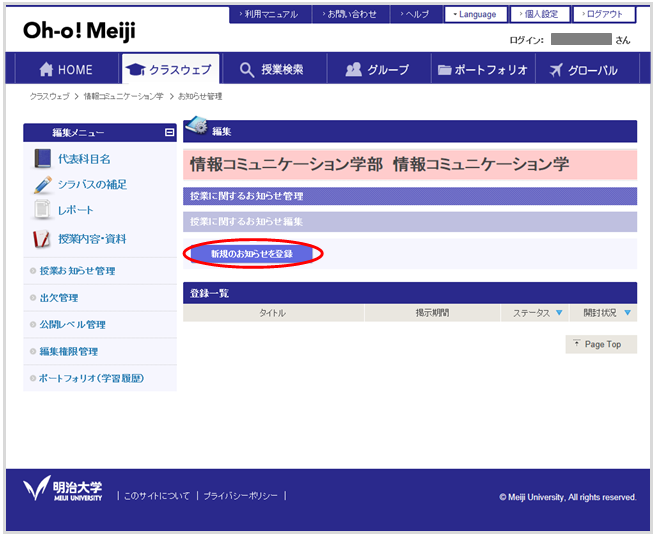Click the タイトル column header
The height and width of the screenshot is (538, 657).
273,313
